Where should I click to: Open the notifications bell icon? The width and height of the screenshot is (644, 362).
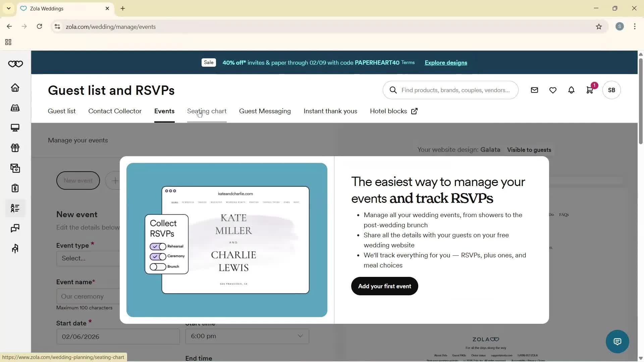point(571,90)
